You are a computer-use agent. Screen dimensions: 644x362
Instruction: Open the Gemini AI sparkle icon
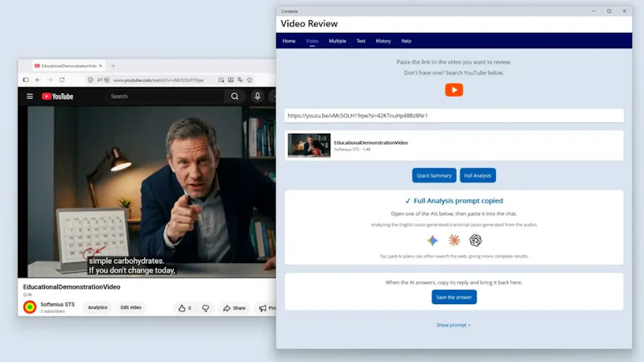click(432, 241)
